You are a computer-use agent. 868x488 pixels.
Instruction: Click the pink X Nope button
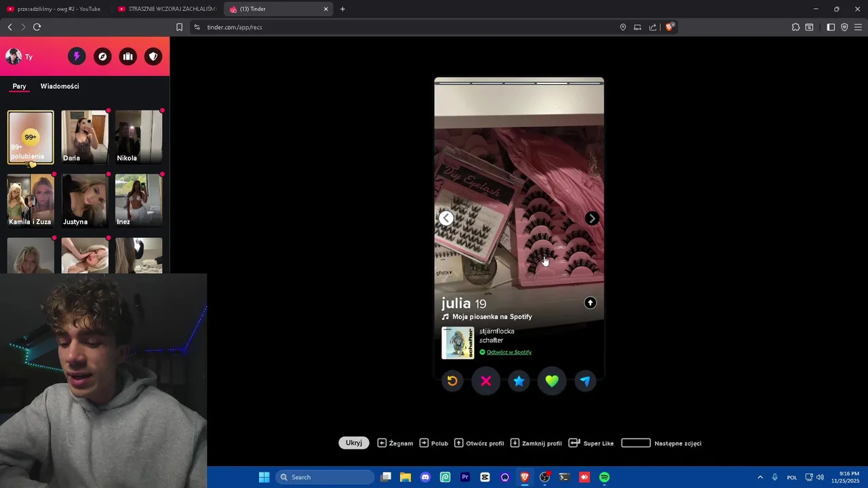[486, 381]
